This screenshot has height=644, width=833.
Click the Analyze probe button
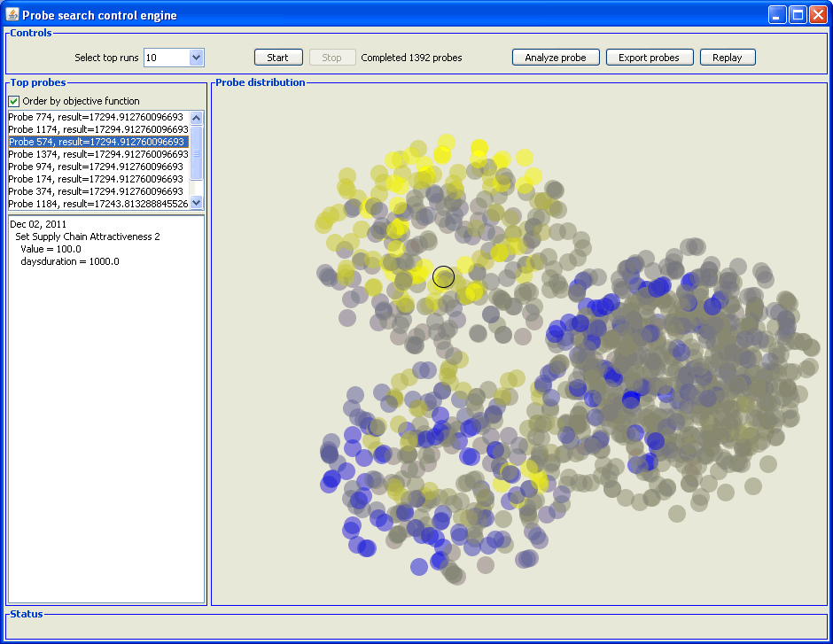tap(556, 58)
